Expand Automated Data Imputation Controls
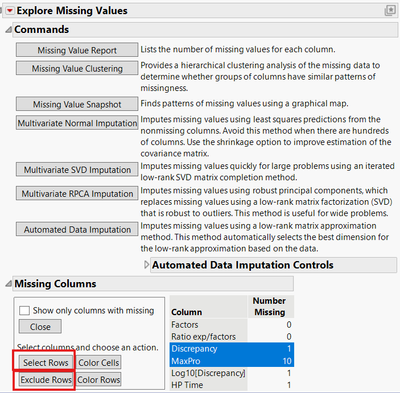Image resolution: width=400 pixels, height=393 pixels. click(x=146, y=265)
